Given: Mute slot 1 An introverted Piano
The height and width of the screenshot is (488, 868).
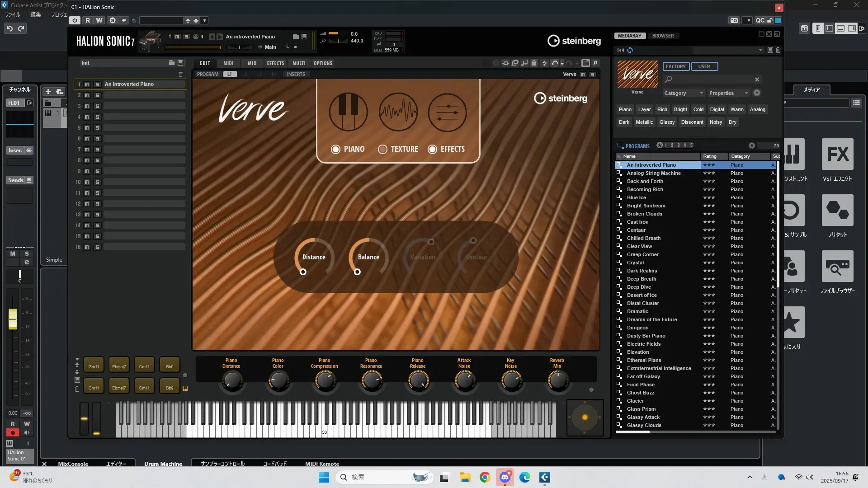Looking at the screenshot, I should point(87,84).
